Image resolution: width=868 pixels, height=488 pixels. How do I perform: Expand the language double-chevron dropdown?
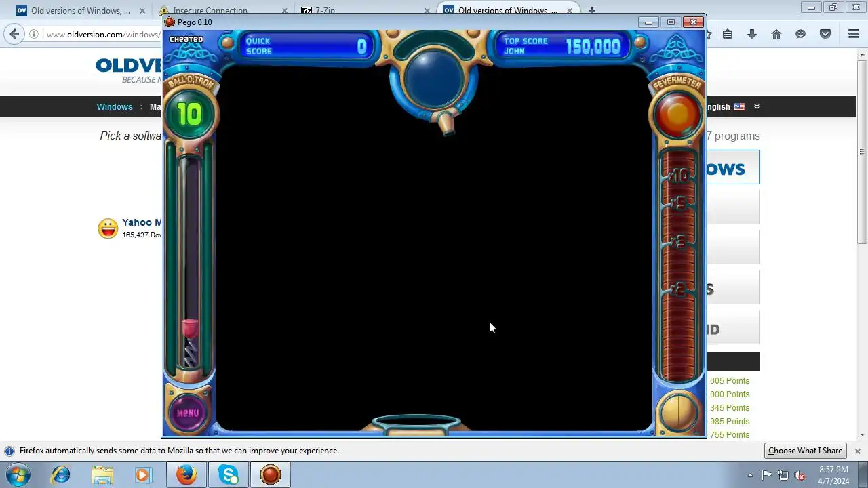click(757, 106)
